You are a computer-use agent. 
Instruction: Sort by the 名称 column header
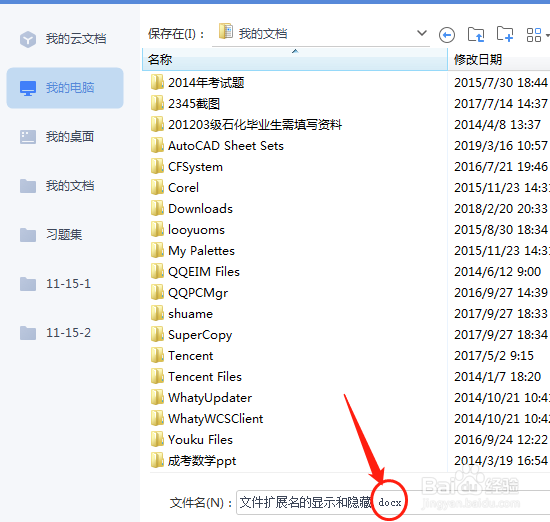295,59
